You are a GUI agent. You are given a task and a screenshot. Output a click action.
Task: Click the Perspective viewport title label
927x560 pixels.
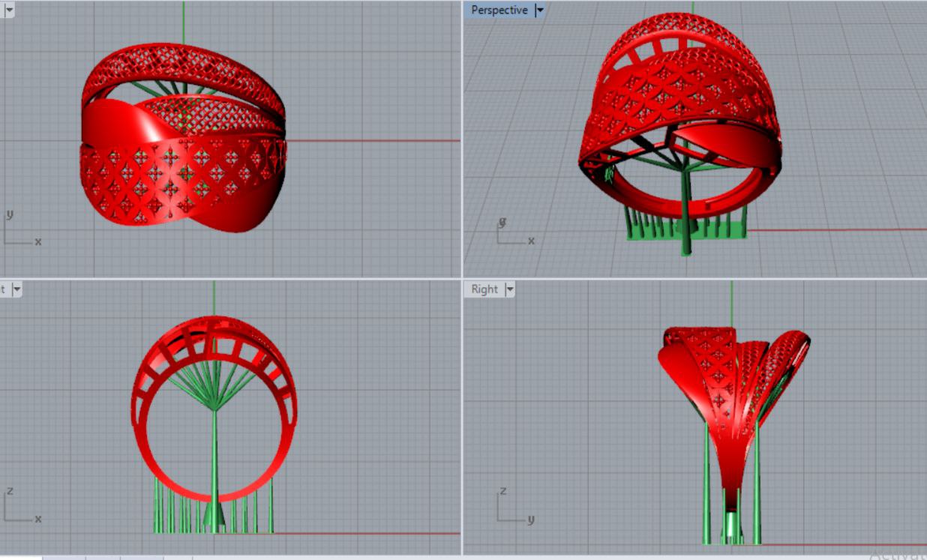[x=499, y=10]
